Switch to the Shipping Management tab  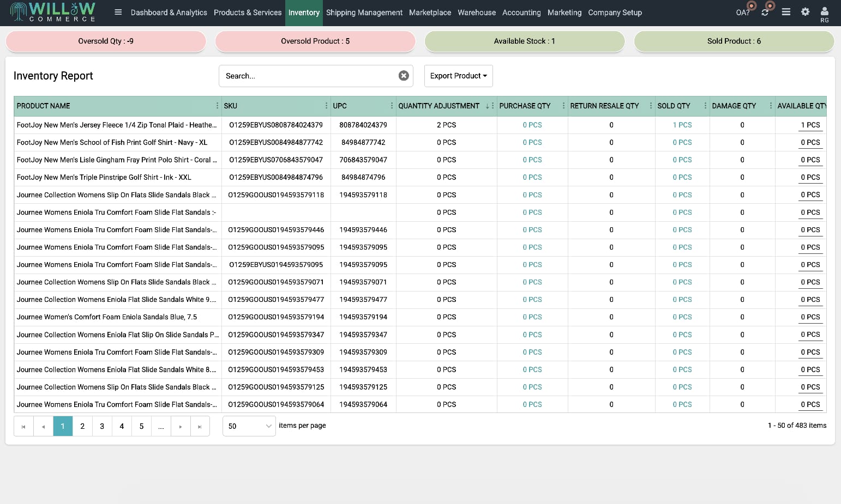pyautogui.click(x=364, y=13)
